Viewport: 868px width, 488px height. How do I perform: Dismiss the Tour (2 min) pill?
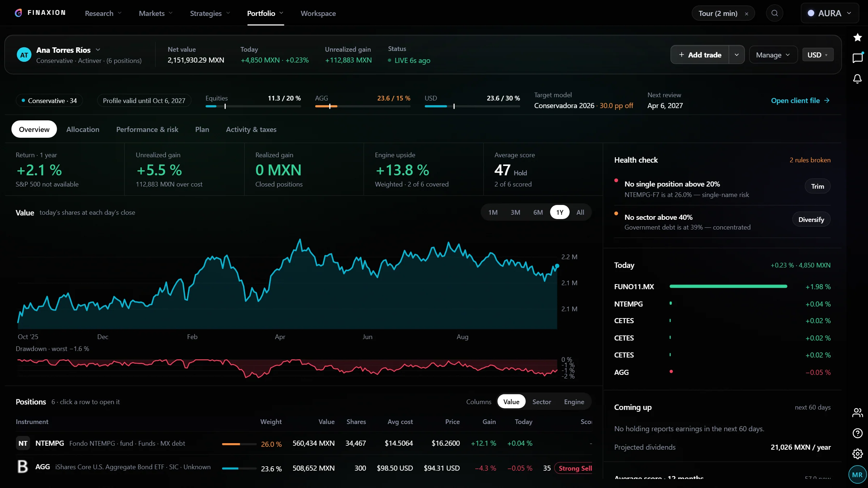[746, 14]
